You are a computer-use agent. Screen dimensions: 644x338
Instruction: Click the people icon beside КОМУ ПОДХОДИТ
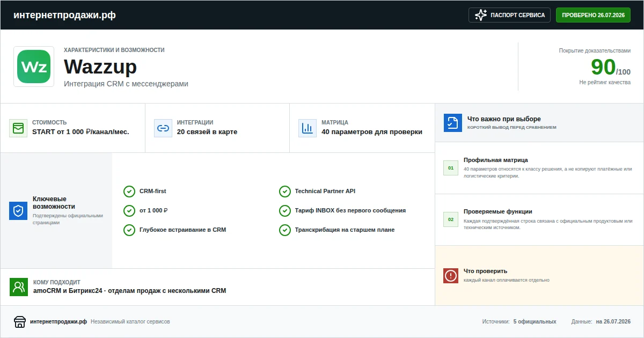click(19, 287)
